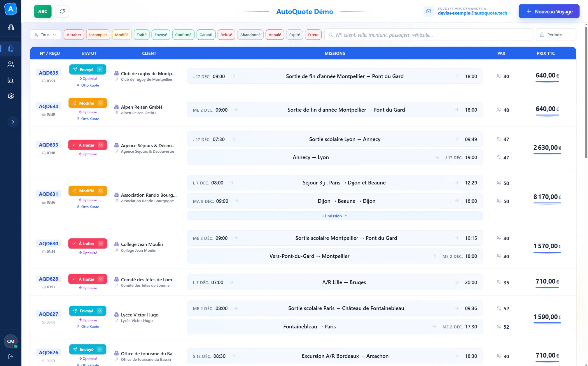588x366 pixels.
Task: Click the price 8 170,00 €
Action: pyautogui.click(x=547, y=197)
